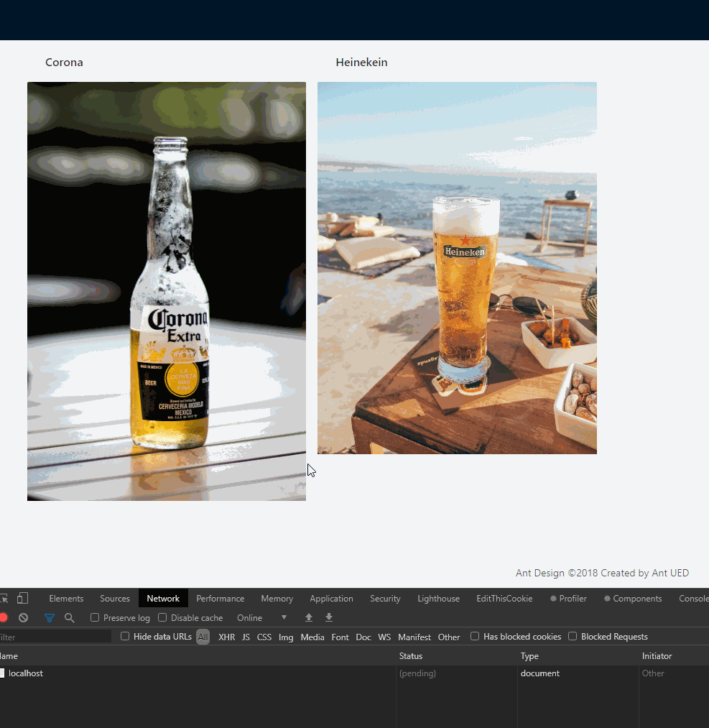Check Blocked Requests

[x=573, y=636]
